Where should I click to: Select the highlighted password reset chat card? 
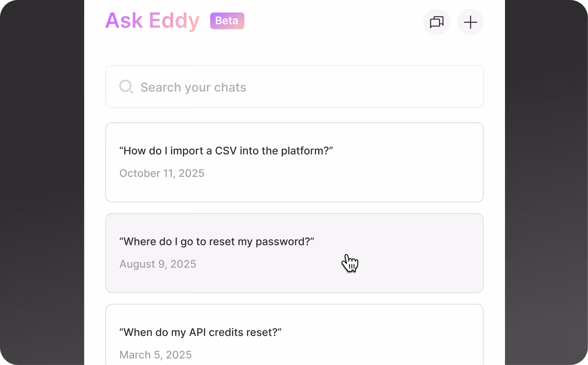click(x=294, y=253)
